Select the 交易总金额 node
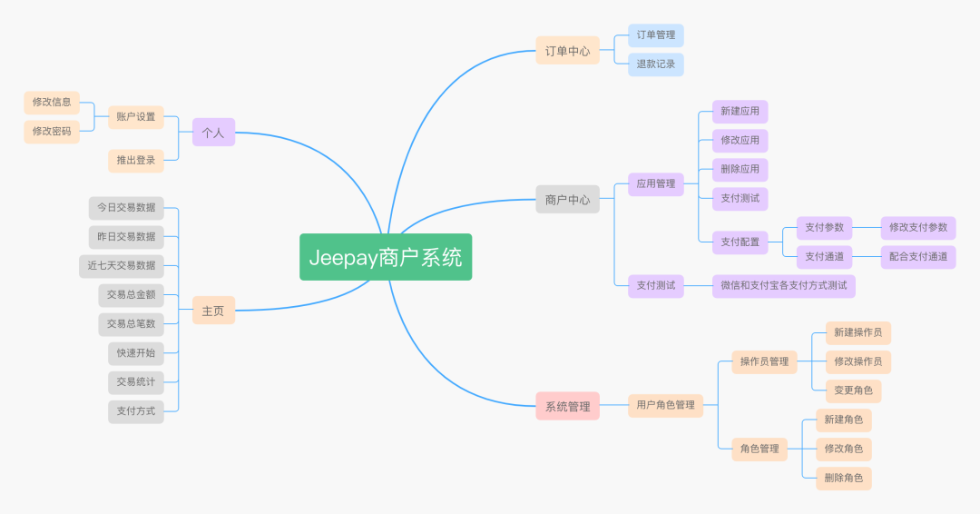 pyautogui.click(x=131, y=295)
